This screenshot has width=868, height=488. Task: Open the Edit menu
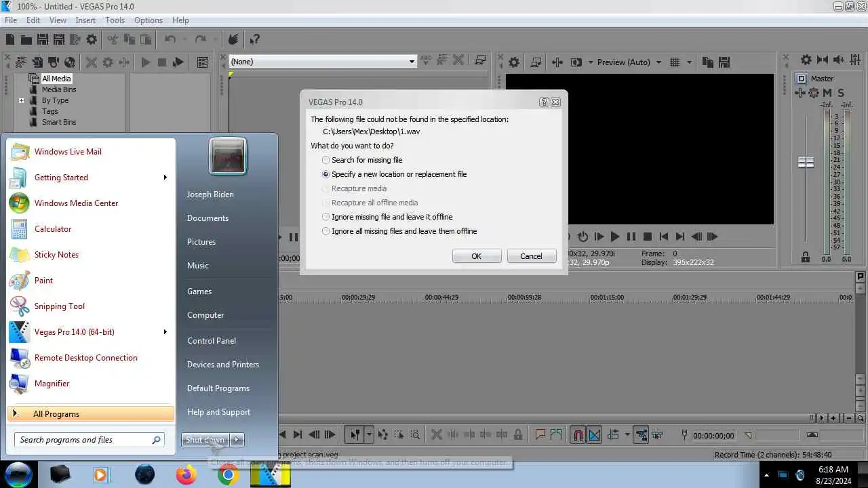33,20
